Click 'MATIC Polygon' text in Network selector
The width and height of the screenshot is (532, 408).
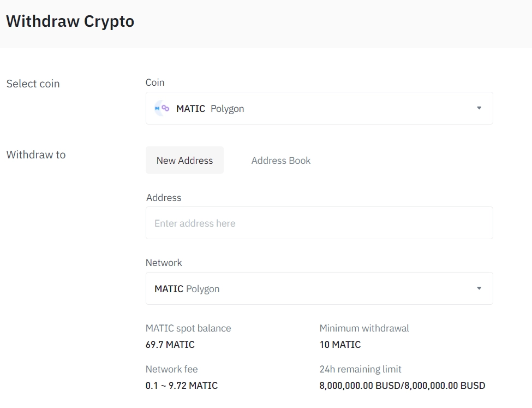tap(187, 289)
